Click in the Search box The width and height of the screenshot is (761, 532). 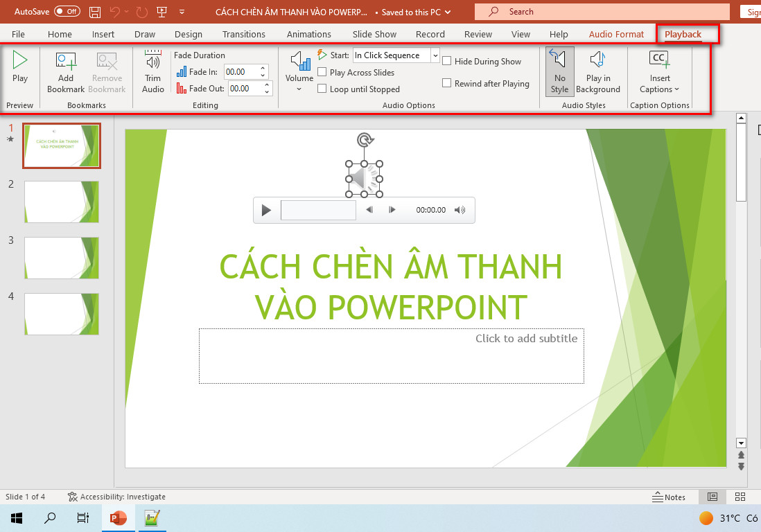tap(602, 12)
